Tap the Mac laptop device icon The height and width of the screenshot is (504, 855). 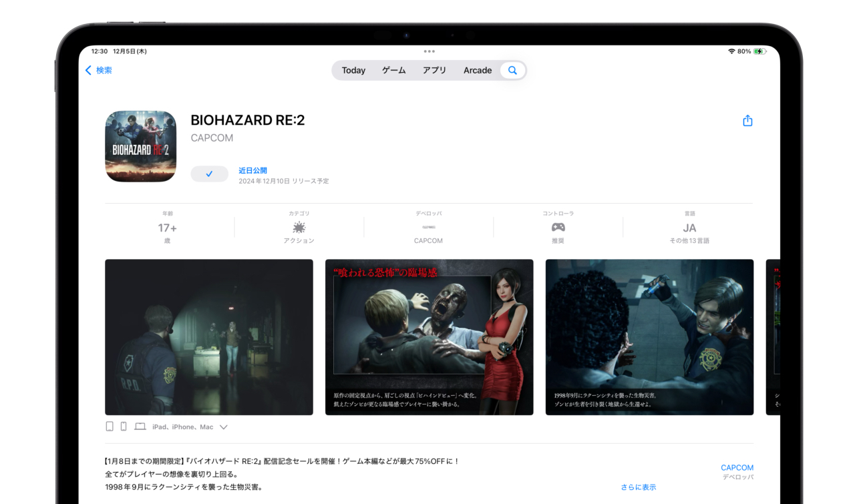[x=140, y=427]
